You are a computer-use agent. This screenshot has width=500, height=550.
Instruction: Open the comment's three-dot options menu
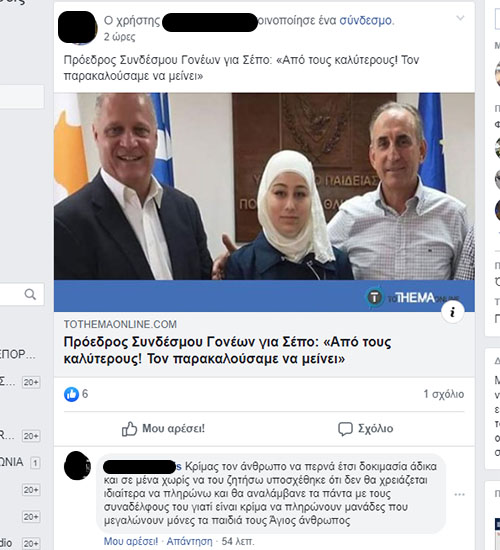459,494
